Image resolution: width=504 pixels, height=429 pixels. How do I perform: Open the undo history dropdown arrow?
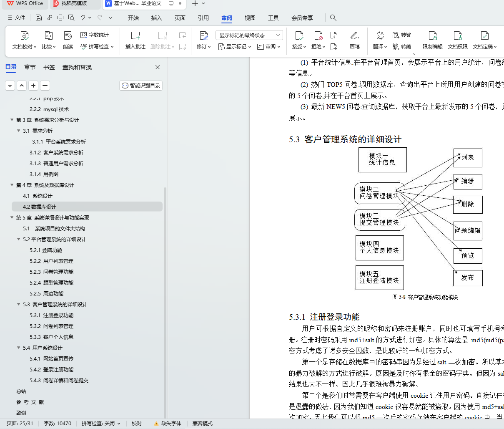click(x=90, y=18)
